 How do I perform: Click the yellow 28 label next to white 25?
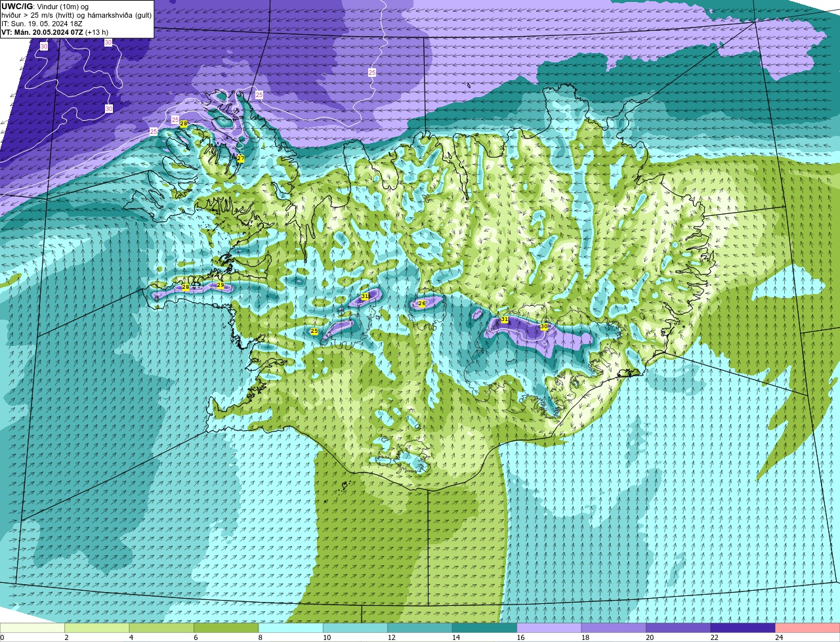183,123
